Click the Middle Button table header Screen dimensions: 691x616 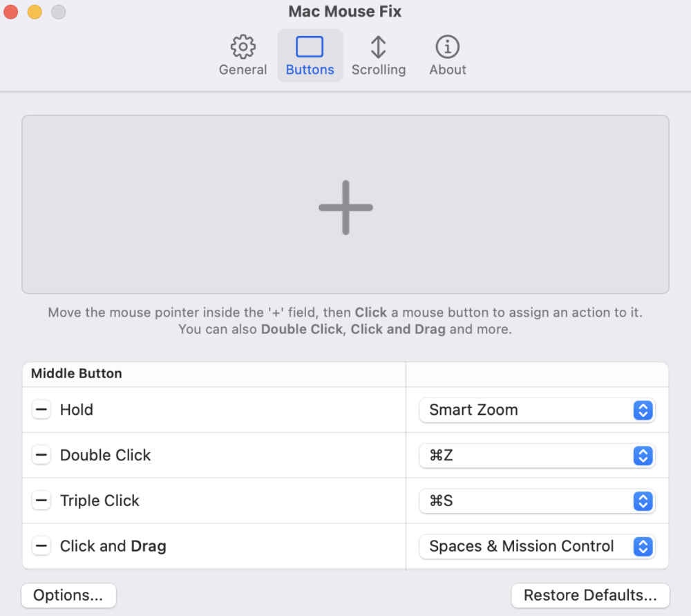[x=76, y=373]
